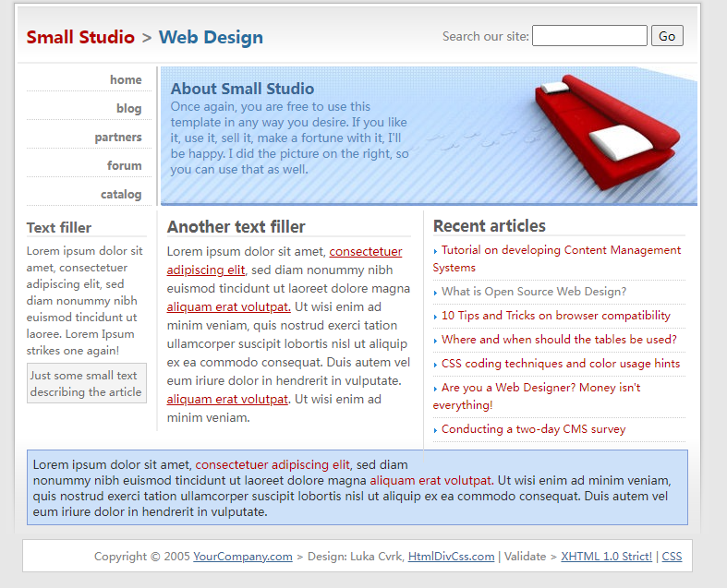This screenshot has width=727, height=588.
Task: Click the red sofa banner image
Action: pos(600,129)
